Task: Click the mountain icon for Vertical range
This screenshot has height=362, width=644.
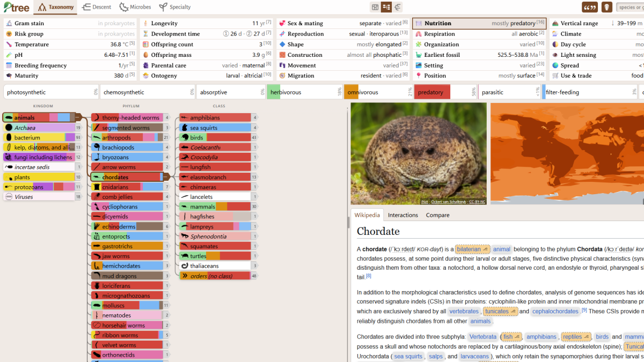Action: (555, 24)
